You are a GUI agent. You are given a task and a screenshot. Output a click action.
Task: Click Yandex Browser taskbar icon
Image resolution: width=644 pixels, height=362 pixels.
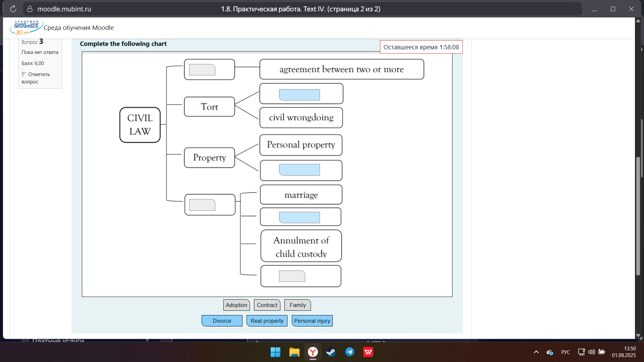coord(313,352)
